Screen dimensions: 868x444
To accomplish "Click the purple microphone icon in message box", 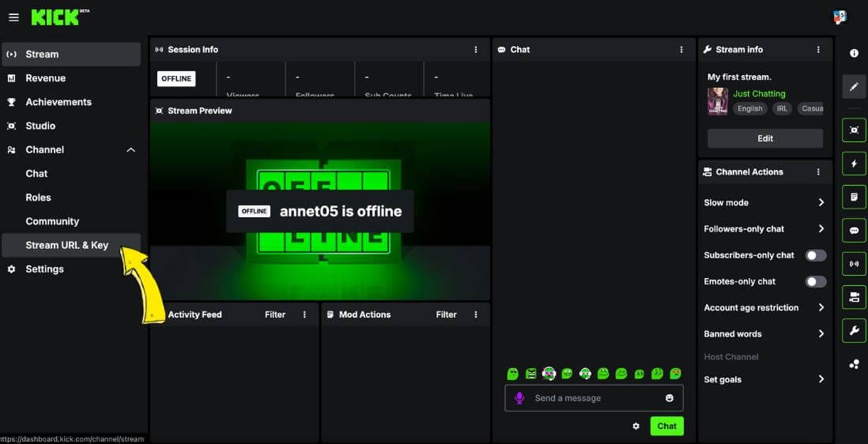I will click(x=519, y=397).
